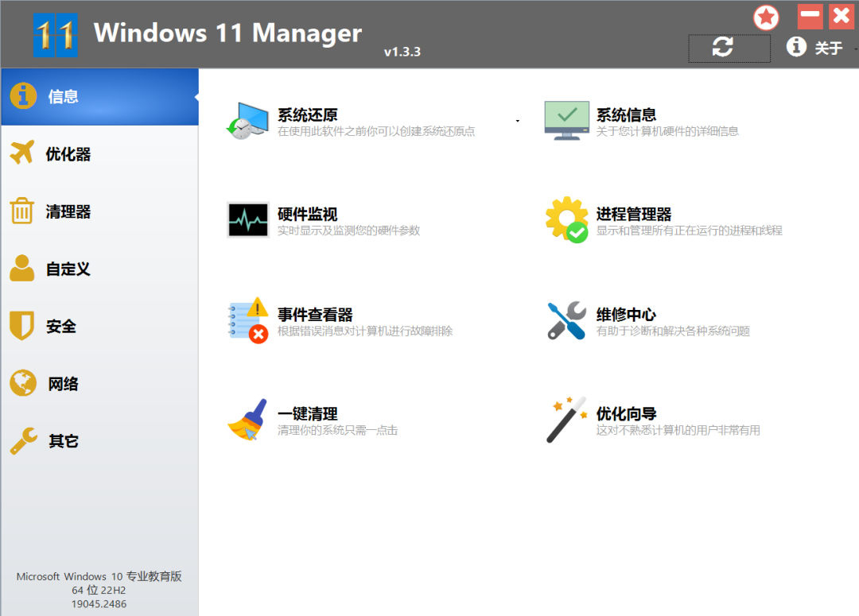Viewport: 859px width, 616px height.
Task: Click the 系统信息 monitor checkmark icon
Action: (567, 121)
